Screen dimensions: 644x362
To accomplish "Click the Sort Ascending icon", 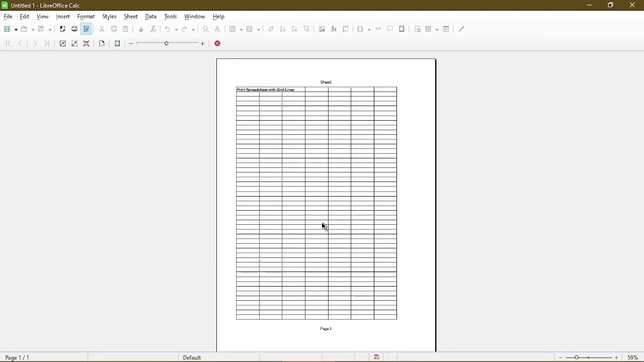I will pos(283,29).
